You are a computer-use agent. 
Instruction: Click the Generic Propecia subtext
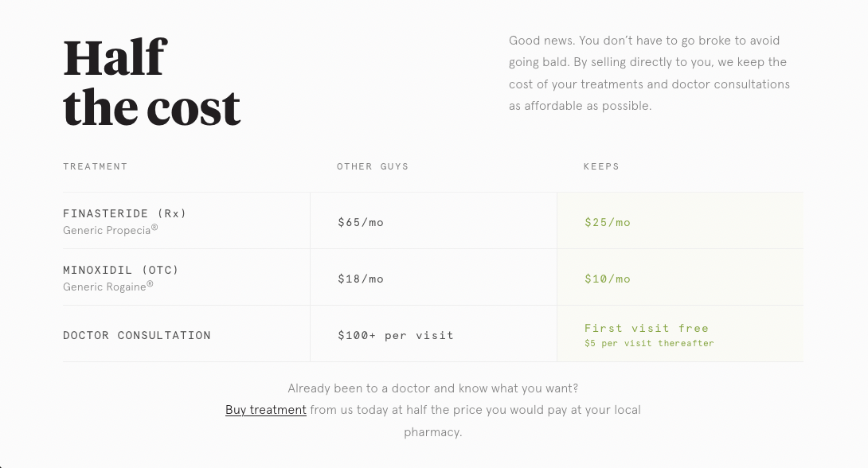[107, 231]
